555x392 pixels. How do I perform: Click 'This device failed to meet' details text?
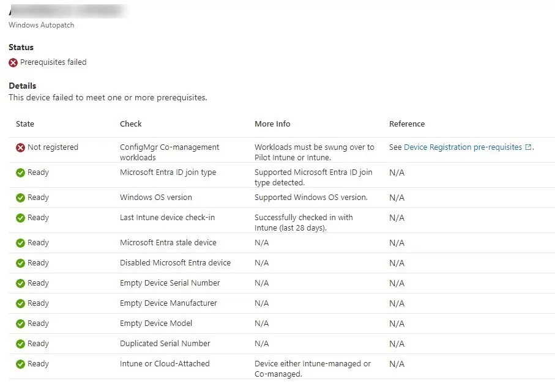[x=108, y=98]
